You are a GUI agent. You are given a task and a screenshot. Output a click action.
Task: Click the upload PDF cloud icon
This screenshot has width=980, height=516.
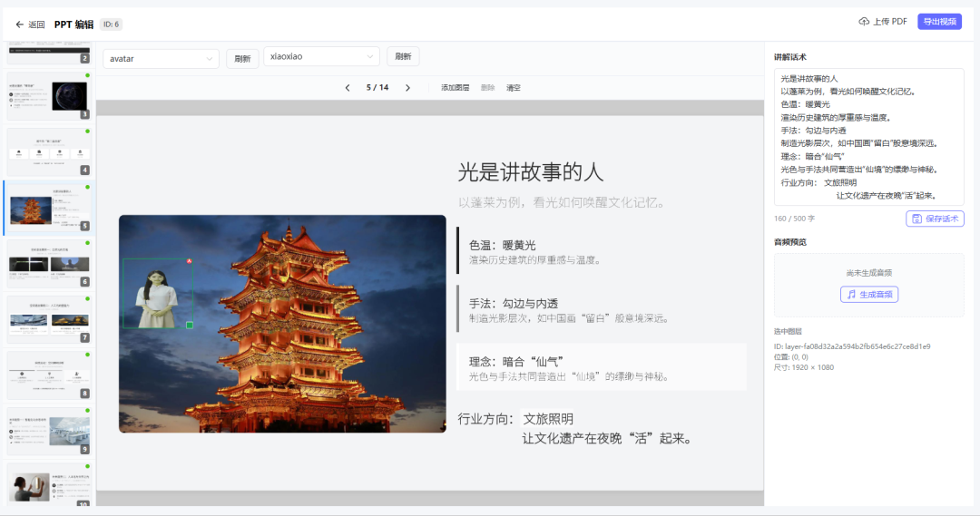[864, 21]
